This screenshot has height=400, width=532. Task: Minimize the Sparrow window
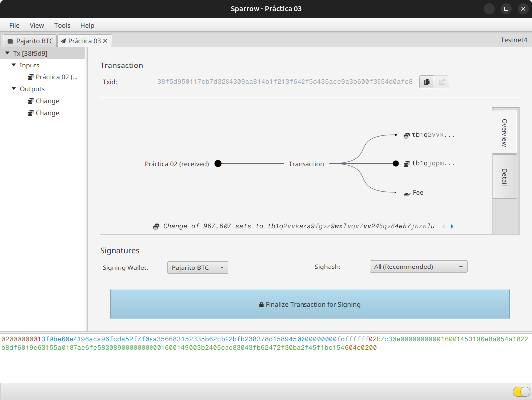489,9
